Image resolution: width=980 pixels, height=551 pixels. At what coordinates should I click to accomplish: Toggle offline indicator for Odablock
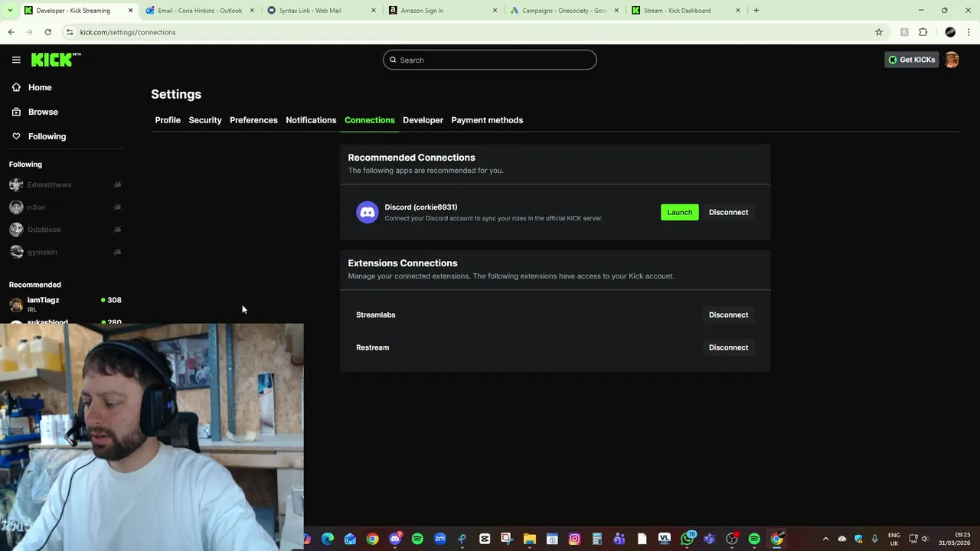coord(117,230)
